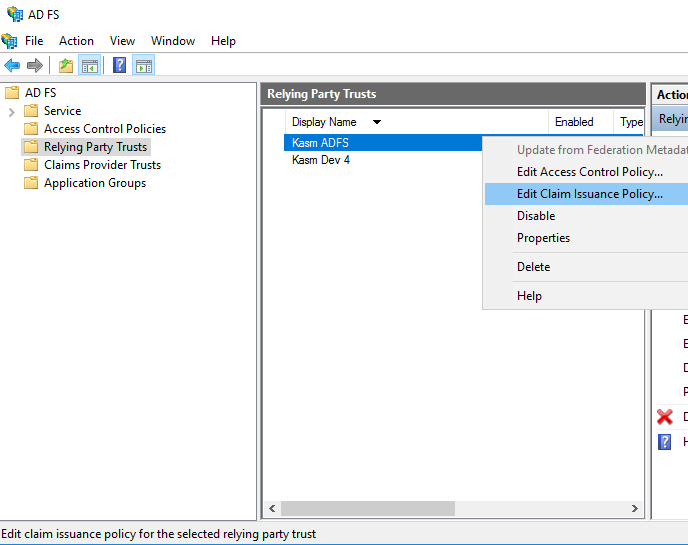688x545 pixels.
Task: Open the Action menu
Action: tap(76, 41)
